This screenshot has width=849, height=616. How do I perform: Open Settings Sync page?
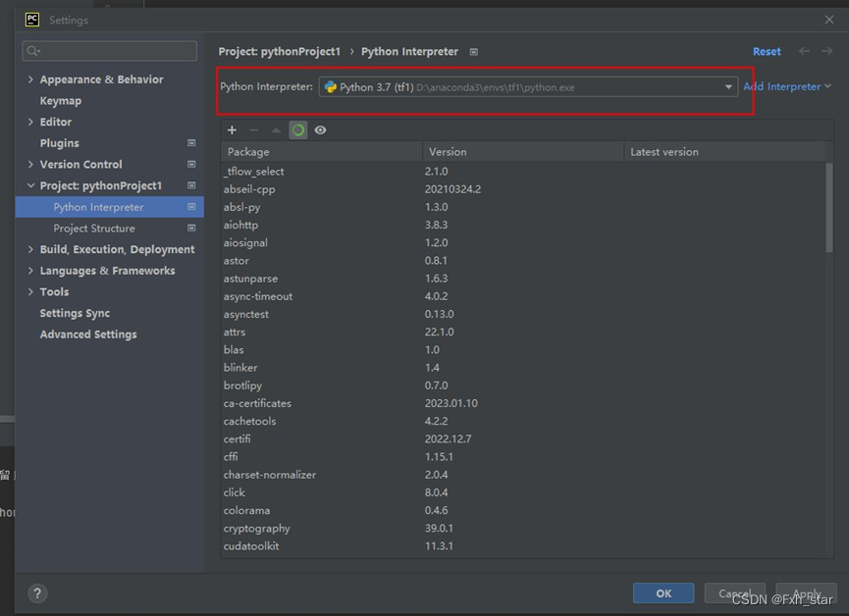coord(75,313)
